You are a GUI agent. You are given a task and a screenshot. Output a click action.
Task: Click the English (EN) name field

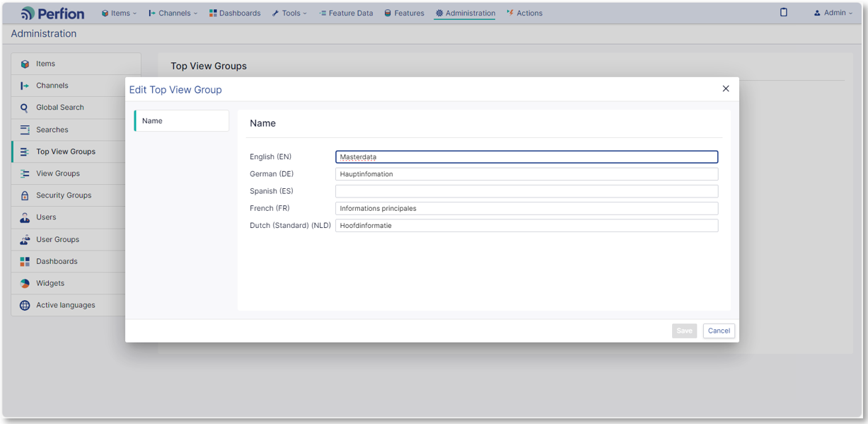(526, 157)
